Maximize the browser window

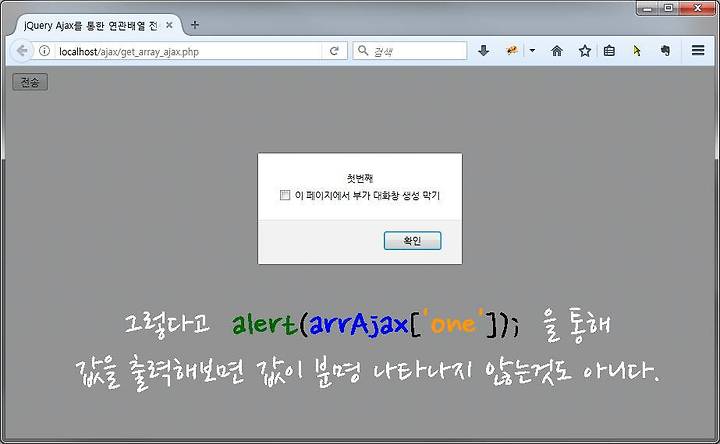(x=669, y=8)
